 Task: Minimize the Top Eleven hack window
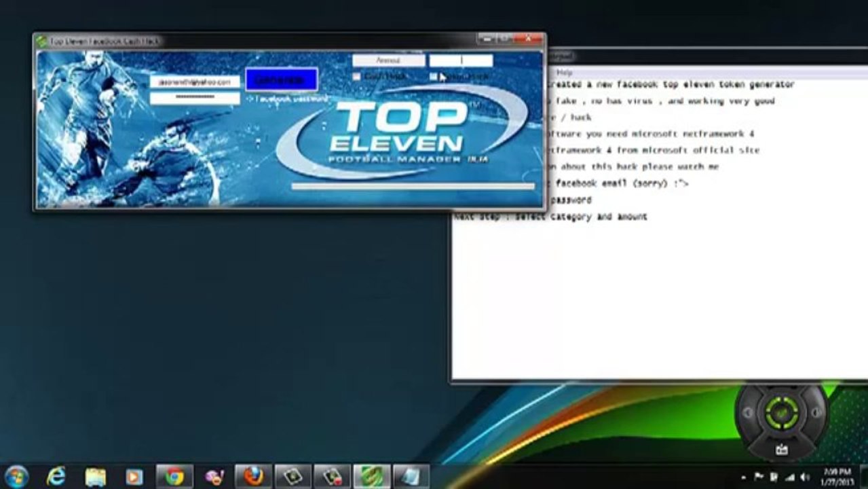click(x=485, y=39)
